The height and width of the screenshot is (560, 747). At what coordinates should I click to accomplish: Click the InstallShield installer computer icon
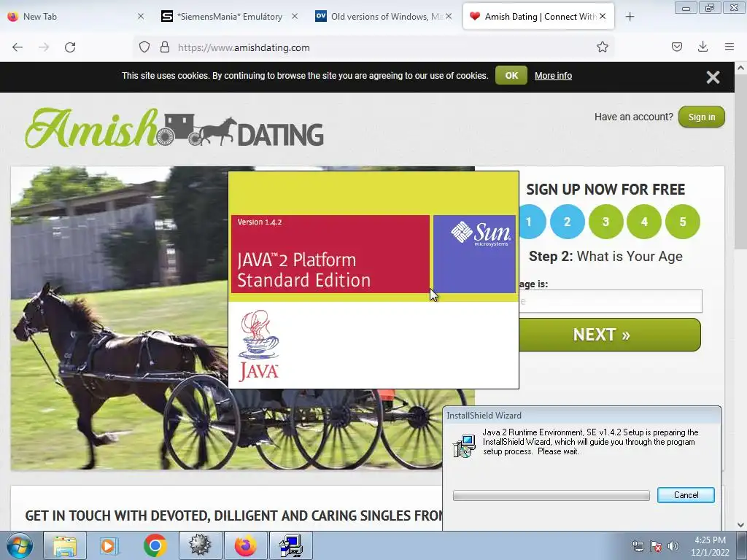pos(463,446)
